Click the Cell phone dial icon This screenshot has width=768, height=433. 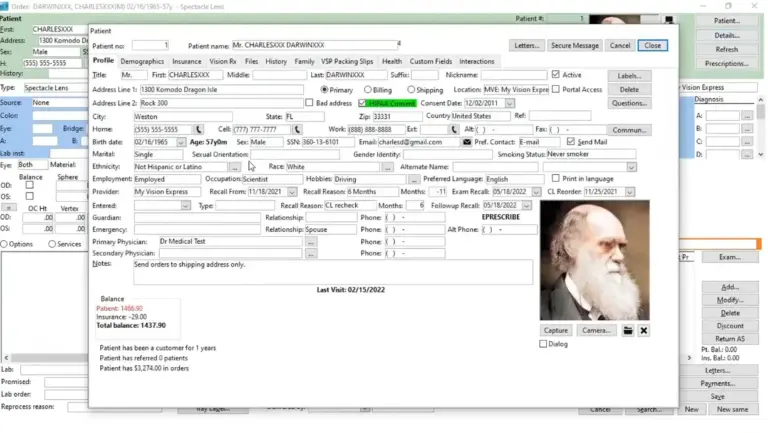point(297,129)
